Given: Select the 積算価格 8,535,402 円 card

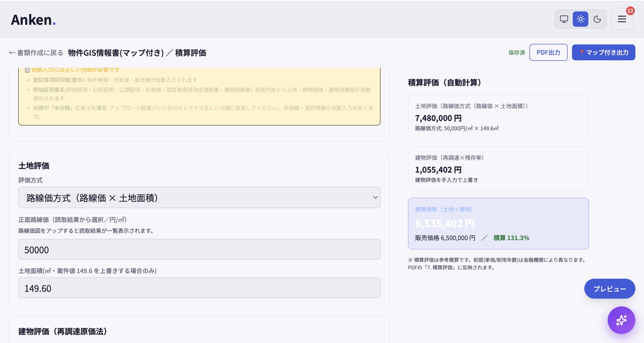Looking at the screenshot, I should tap(498, 223).
